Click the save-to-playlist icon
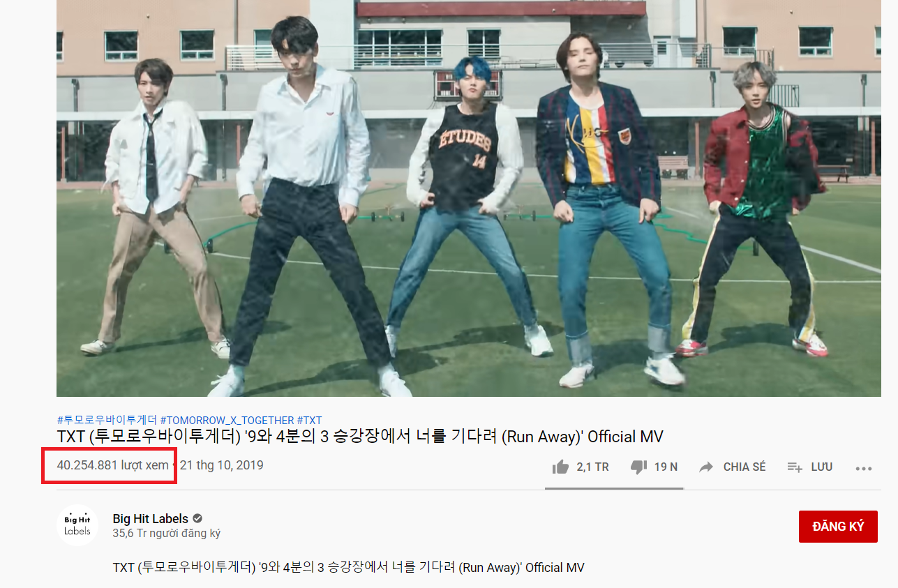898x588 pixels. tap(794, 467)
